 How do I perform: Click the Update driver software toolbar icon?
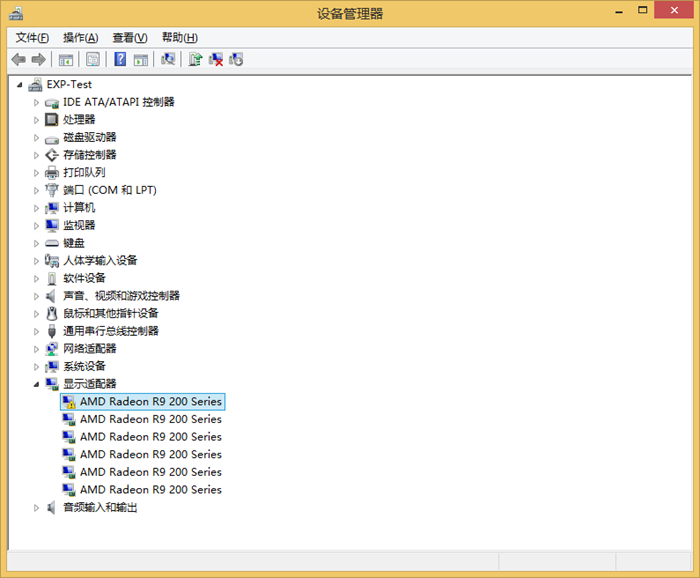[x=196, y=60]
